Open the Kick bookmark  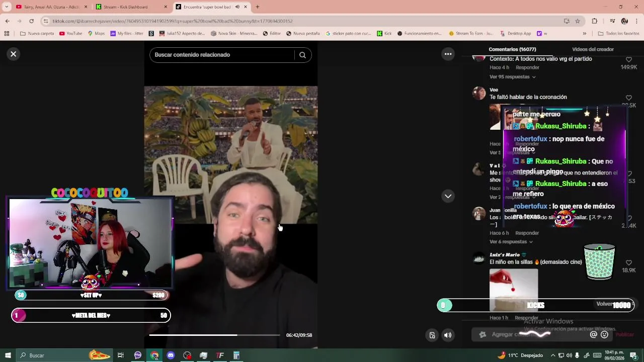384,34
